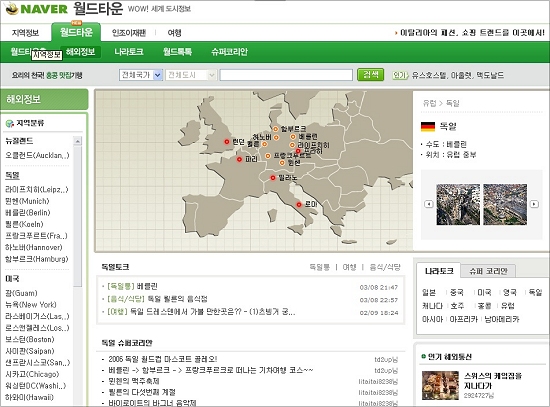Select 월드톡톡 in green menu
Viewport: 550px width, 407px height.
coord(177,52)
